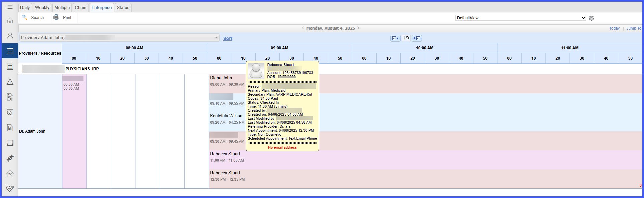Screen dimensions: 644x198
Task: Go to next day arrow after date
Action: (x=358, y=28)
